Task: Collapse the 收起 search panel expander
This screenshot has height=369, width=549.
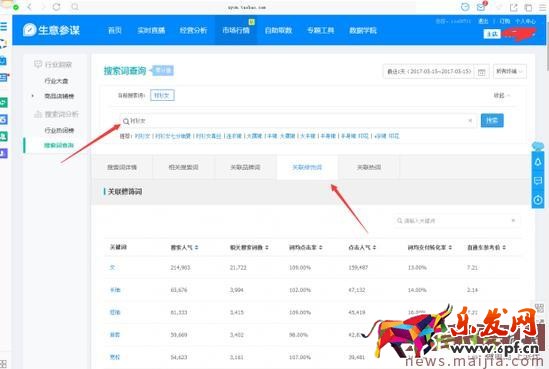Action: 502,95
